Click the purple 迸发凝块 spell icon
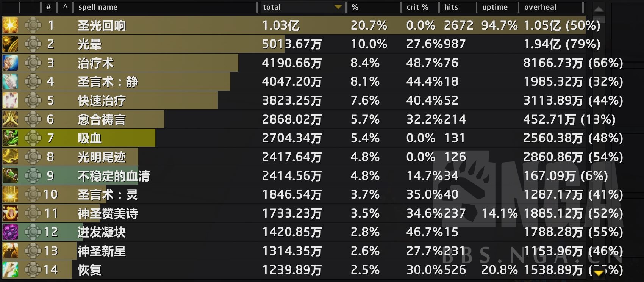The height and width of the screenshot is (282, 644). (10, 232)
